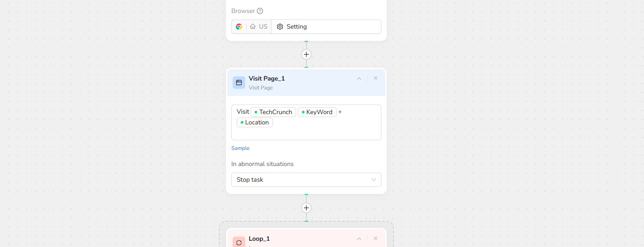Click the Visit Page_1 node icon

[x=239, y=83]
